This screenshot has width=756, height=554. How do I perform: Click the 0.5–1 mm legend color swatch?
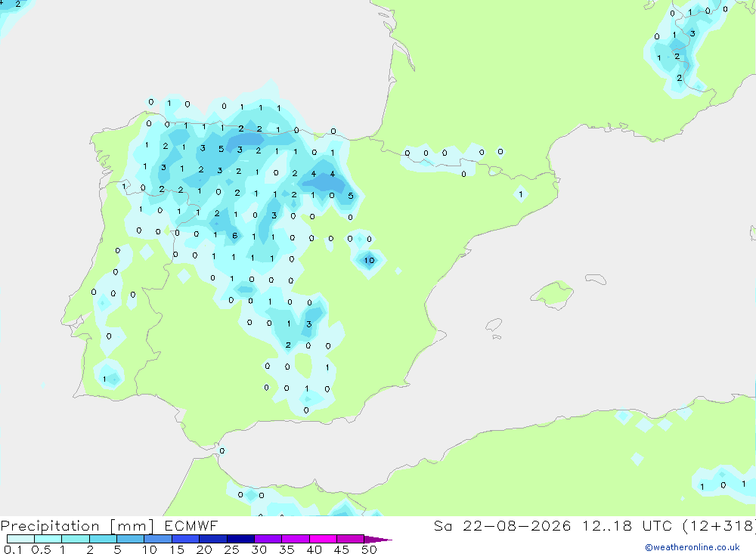[x=48, y=539]
